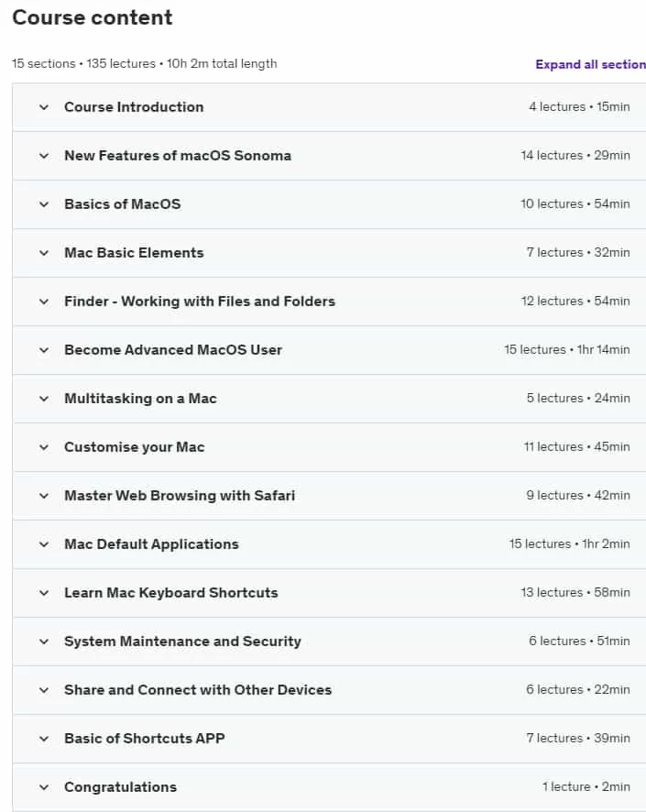
Task: Click 1 lecture 2min on Congratulations row
Action: coord(586,787)
